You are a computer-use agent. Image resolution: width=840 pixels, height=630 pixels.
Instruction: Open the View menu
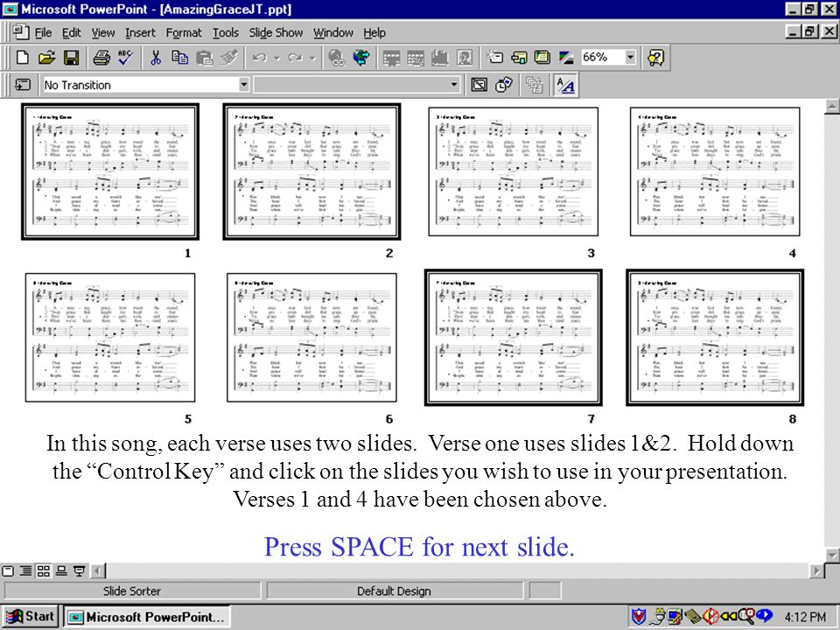tap(103, 32)
